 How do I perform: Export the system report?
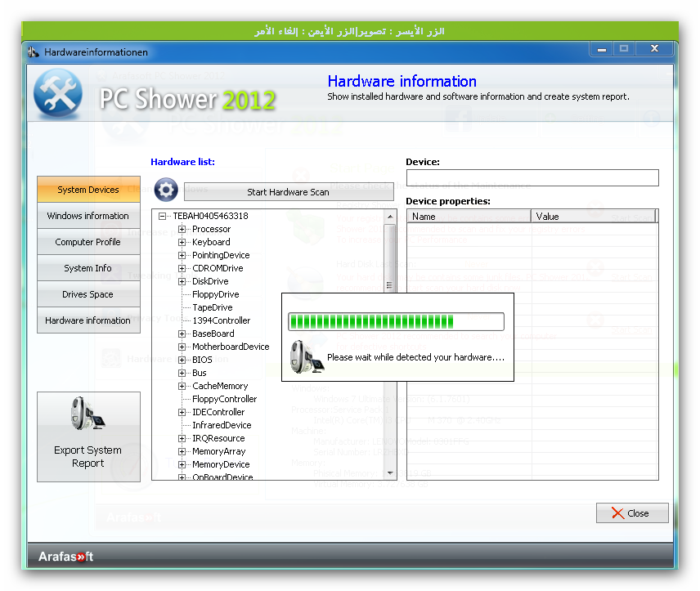coord(88,437)
